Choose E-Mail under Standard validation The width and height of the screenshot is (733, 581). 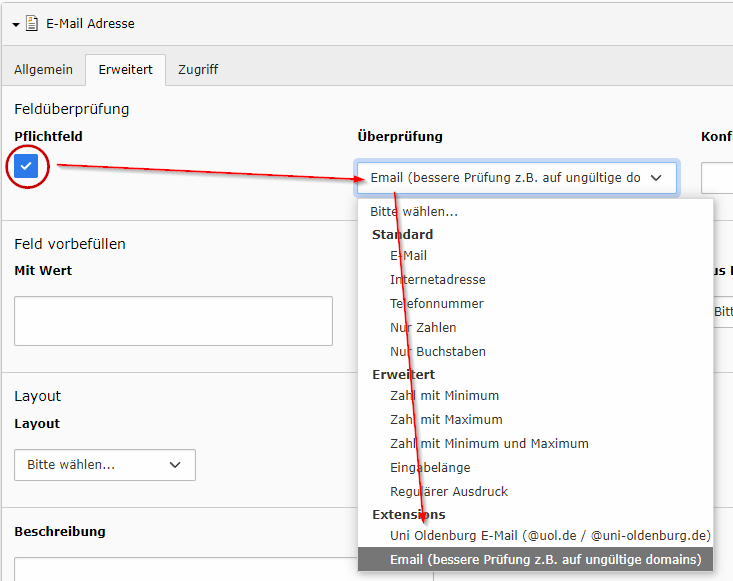click(408, 256)
